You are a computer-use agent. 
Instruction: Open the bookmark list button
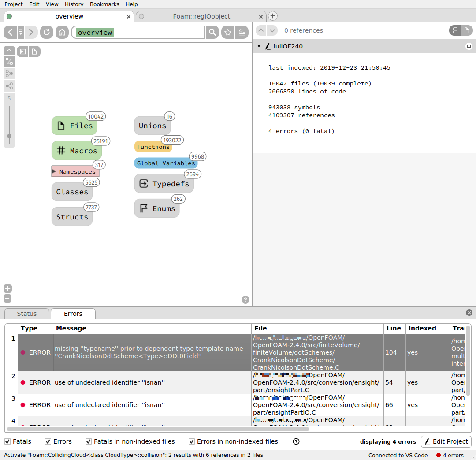(242, 32)
